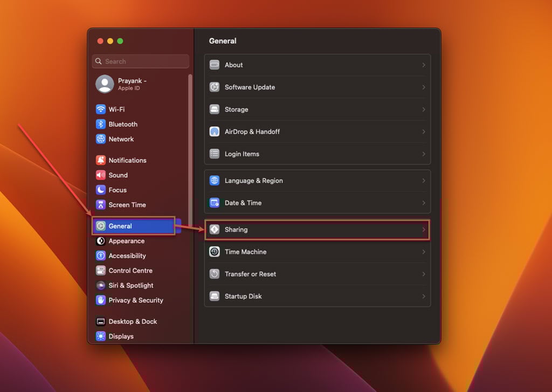Click the Language & Region globe icon
The image size is (552, 392).
click(x=215, y=180)
